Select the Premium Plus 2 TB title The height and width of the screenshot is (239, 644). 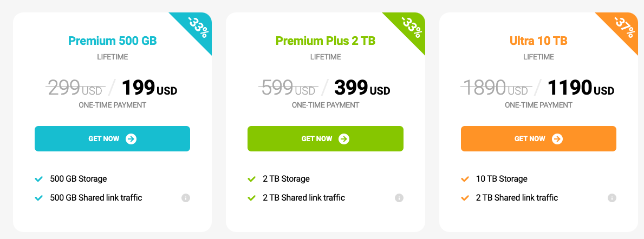point(326,41)
